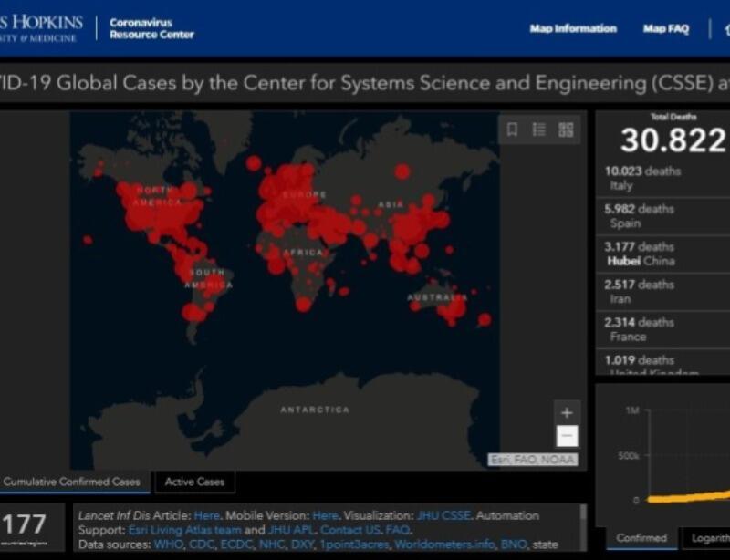Click the Johns Hopkins logo
Image resolution: width=730 pixels, height=560 pixels.
pyautogui.click(x=41, y=28)
